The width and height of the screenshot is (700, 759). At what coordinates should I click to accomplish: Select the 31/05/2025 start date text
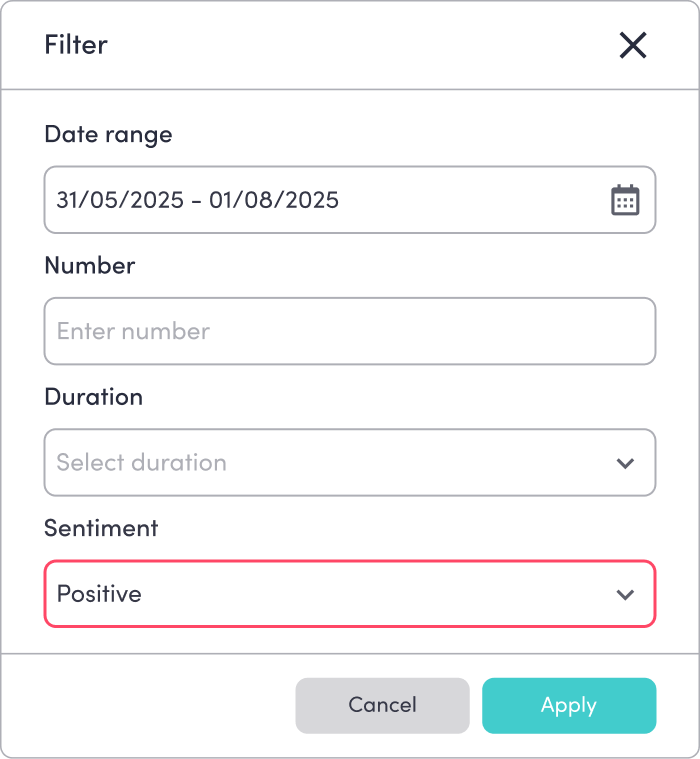click(120, 200)
